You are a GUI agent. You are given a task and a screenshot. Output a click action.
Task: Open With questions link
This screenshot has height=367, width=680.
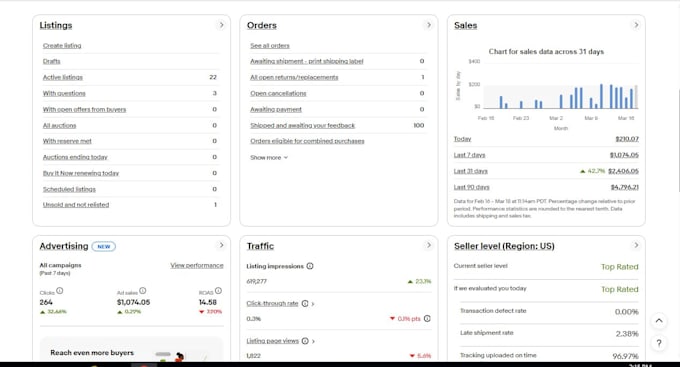64,93
